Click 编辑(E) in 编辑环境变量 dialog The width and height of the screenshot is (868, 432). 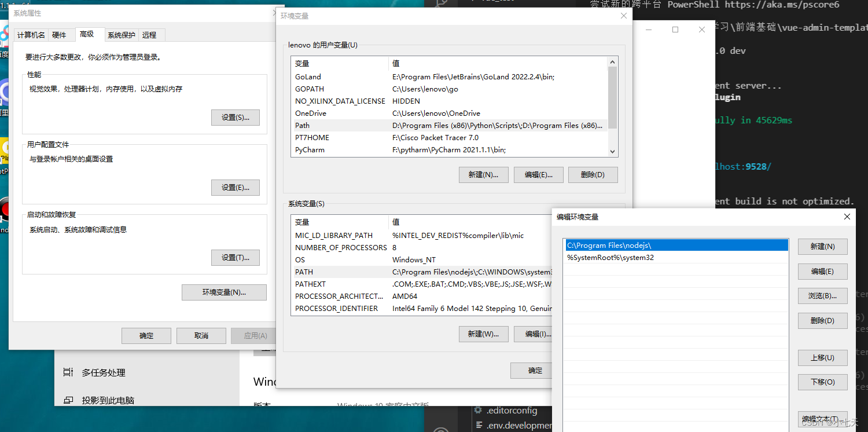point(822,272)
